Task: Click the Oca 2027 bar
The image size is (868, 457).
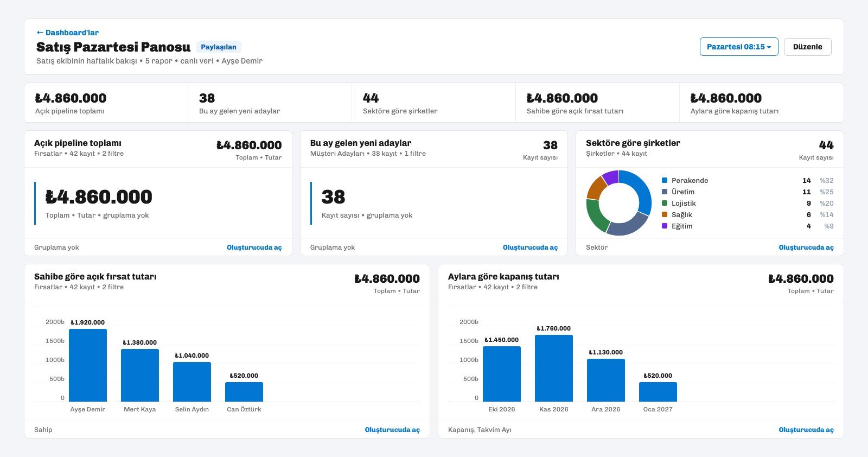Action: click(658, 392)
